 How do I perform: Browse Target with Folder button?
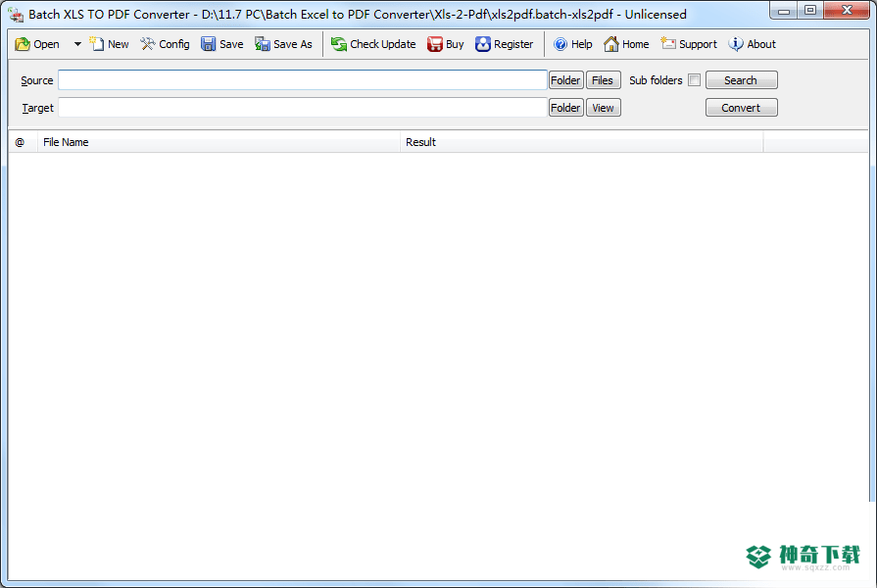[x=566, y=108]
